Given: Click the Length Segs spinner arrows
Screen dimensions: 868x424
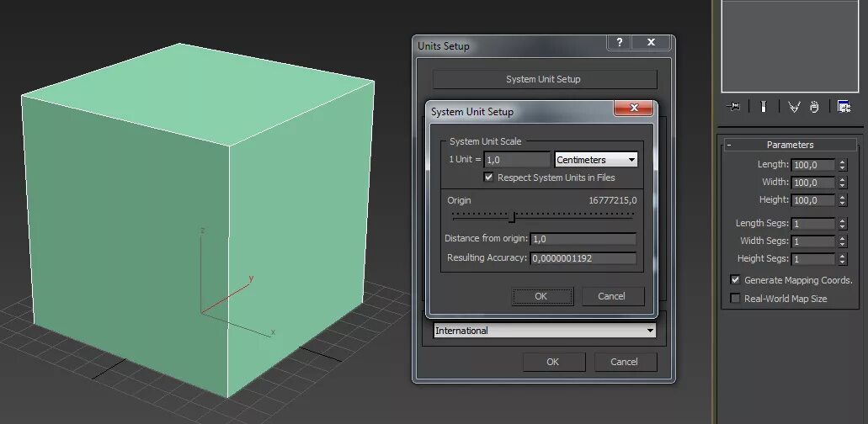Looking at the screenshot, I should pos(842,224).
